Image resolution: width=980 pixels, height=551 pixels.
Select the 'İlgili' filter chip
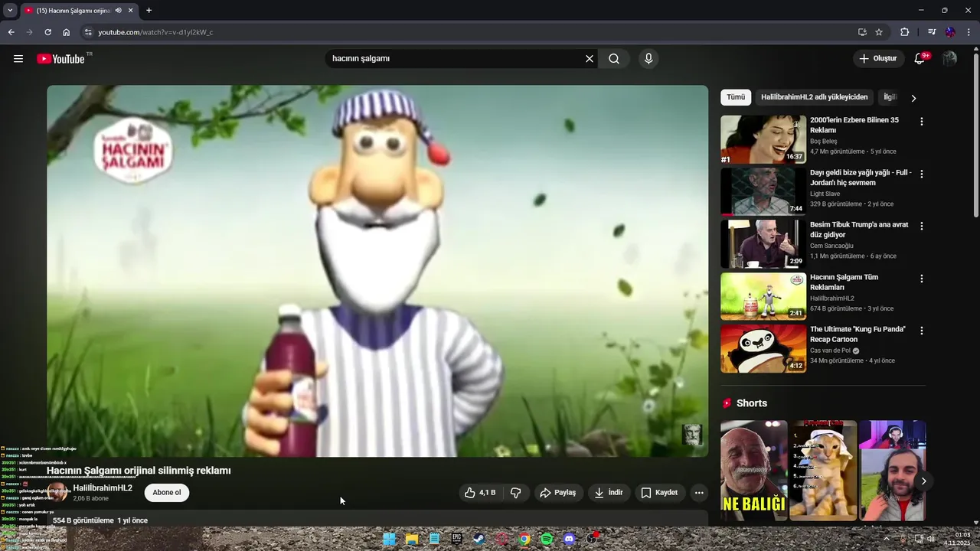889,97
